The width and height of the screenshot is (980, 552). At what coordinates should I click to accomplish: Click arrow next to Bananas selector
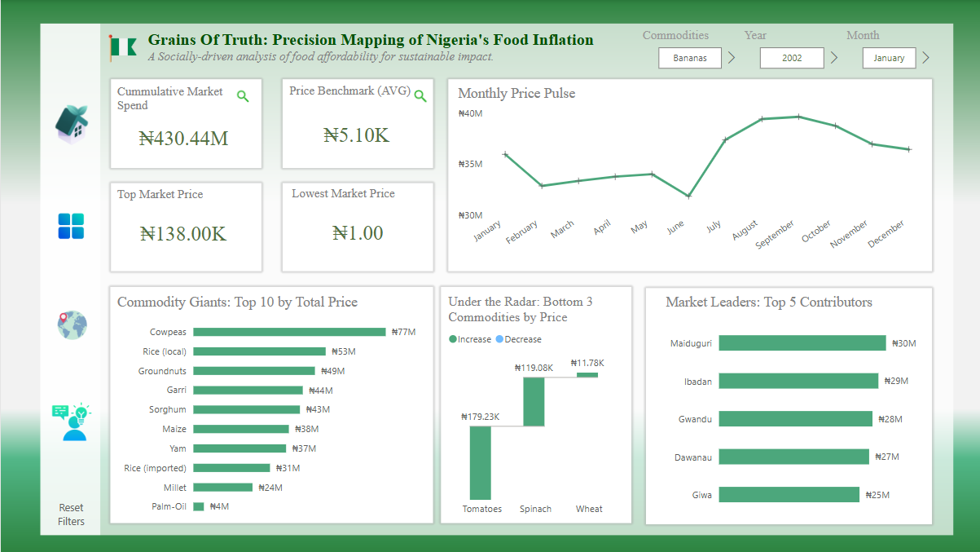click(x=732, y=58)
